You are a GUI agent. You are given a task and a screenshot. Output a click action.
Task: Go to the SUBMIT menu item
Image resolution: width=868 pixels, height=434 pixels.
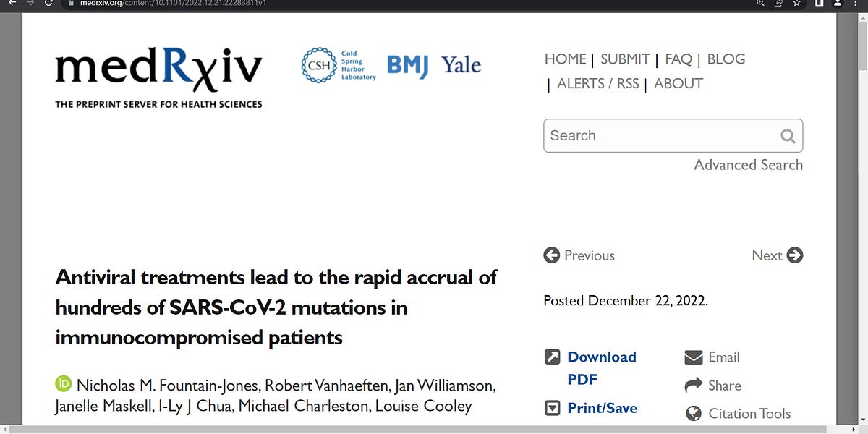pos(624,59)
